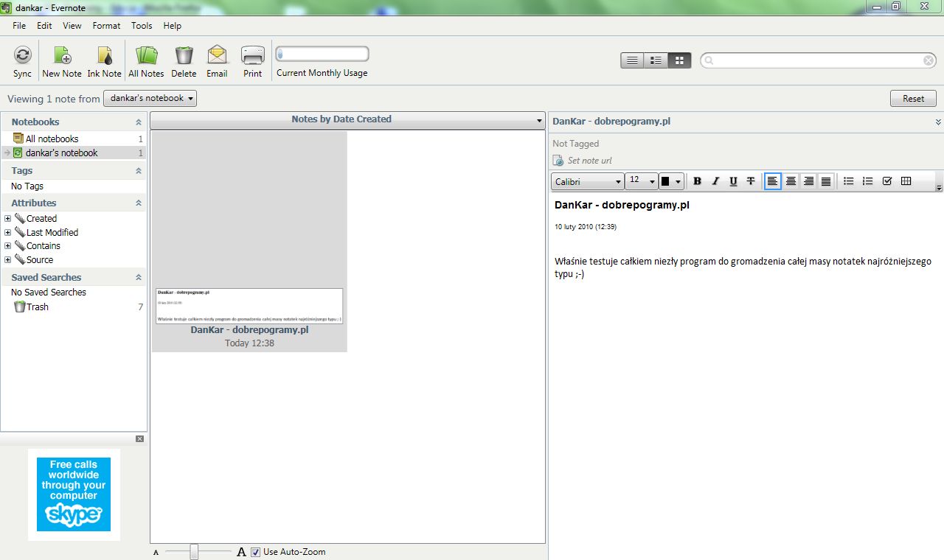
Task: Expand the Contains attribute
Action: pyautogui.click(x=7, y=246)
